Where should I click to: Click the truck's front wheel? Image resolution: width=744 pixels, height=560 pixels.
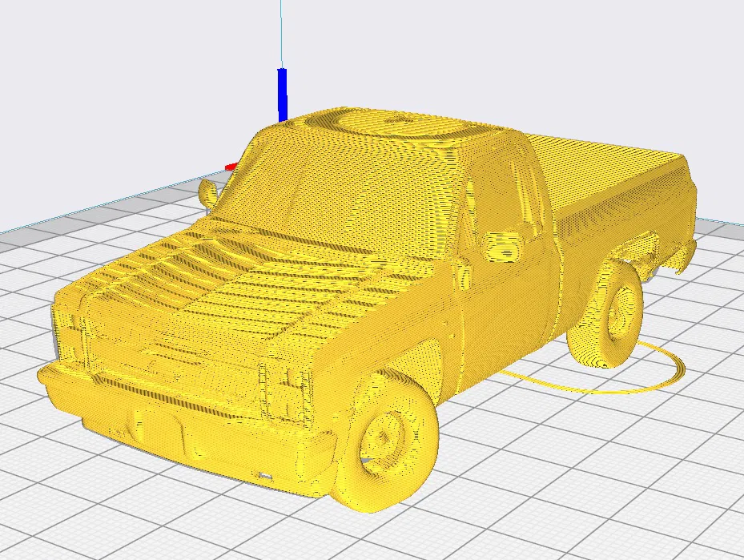pos(385,442)
